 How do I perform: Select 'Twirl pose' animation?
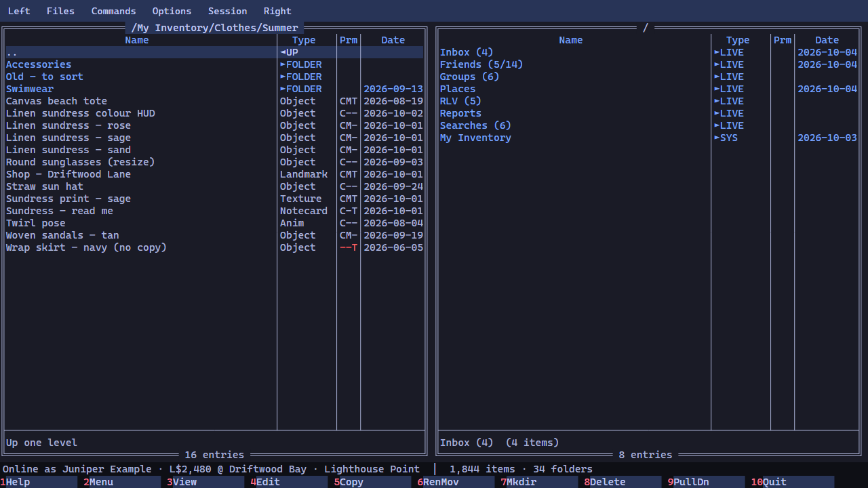pyautogui.click(x=214, y=223)
